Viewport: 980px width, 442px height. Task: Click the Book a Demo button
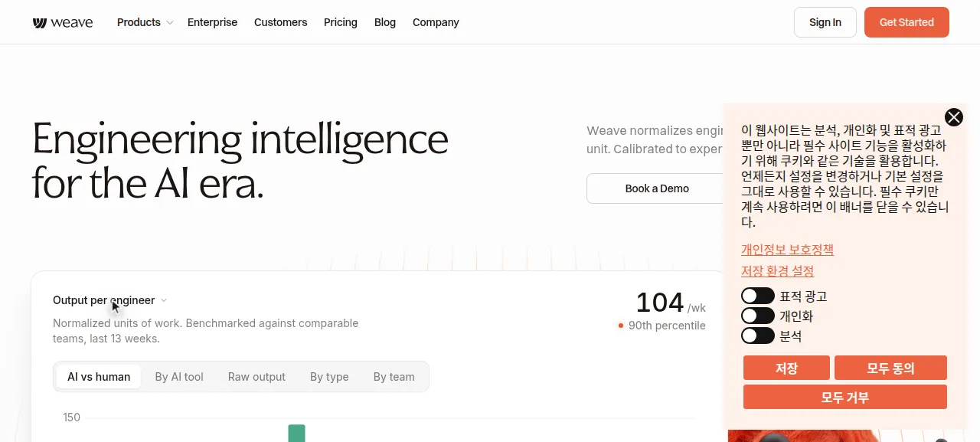[657, 188]
